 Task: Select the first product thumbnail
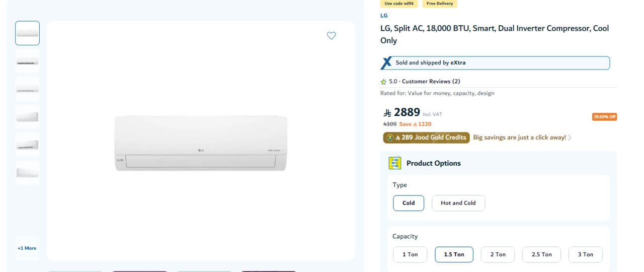click(x=27, y=33)
